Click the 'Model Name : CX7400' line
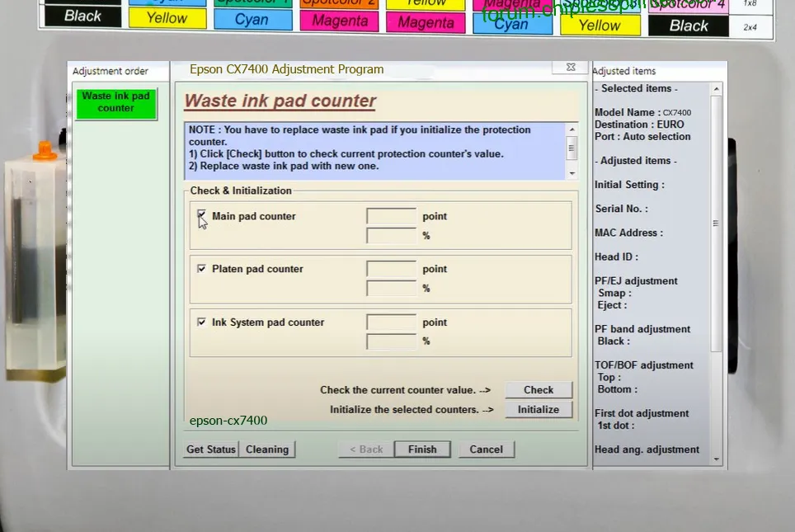 [643, 112]
